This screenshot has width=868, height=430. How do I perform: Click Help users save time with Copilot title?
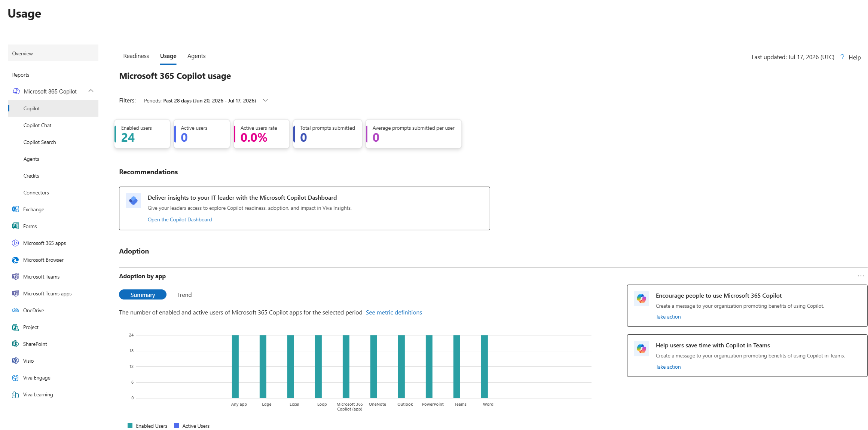coord(713,345)
